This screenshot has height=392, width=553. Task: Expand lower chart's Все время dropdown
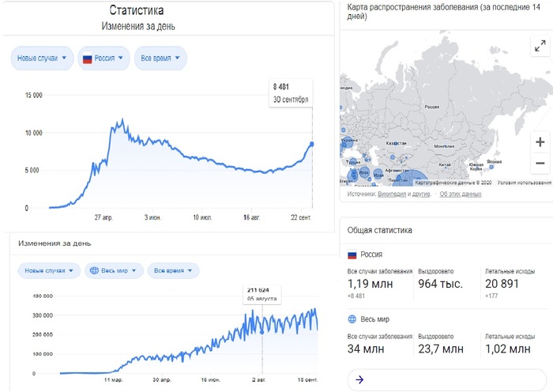click(x=173, y=270)
